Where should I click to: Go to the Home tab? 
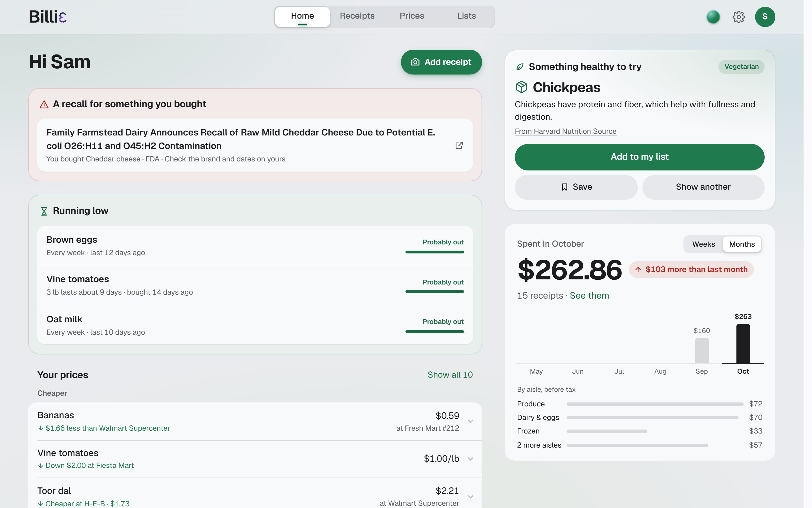point(302,16)
